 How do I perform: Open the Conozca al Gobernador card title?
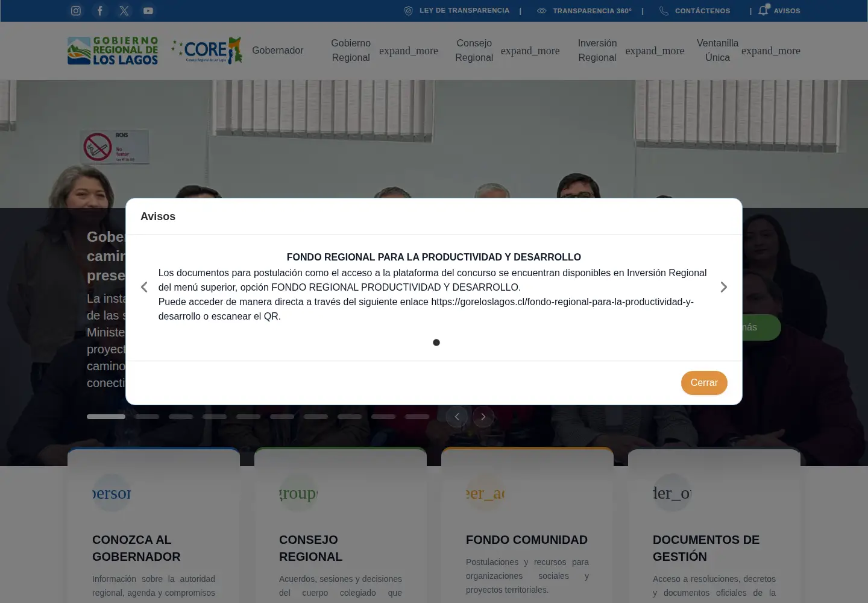pyautogui.click(x=136, y=548)
